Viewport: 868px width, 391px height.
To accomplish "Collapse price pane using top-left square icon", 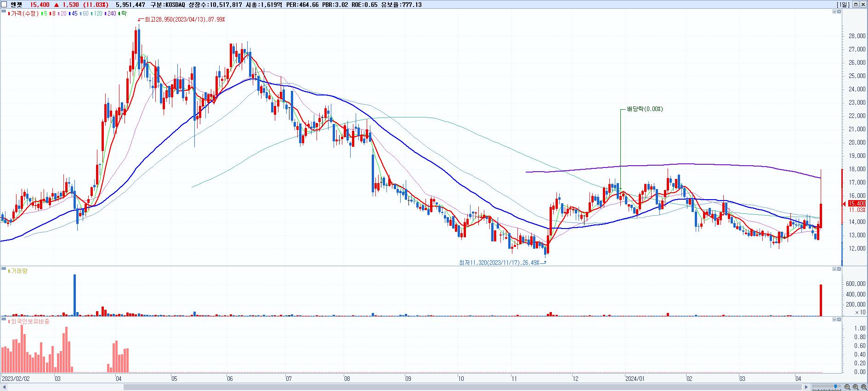I will click(x=4, y=12).
